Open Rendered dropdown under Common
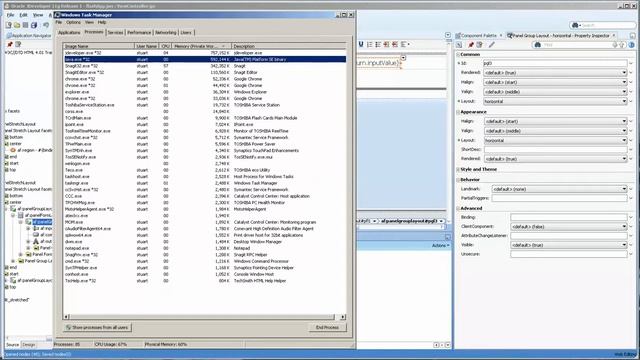Image resolution: width=640 pixels, height=360 pixels. 555,73
